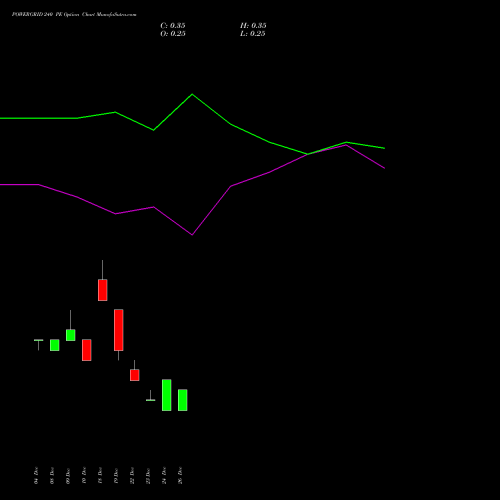Click the green candlestick above 08 Dec

point(55,345)
